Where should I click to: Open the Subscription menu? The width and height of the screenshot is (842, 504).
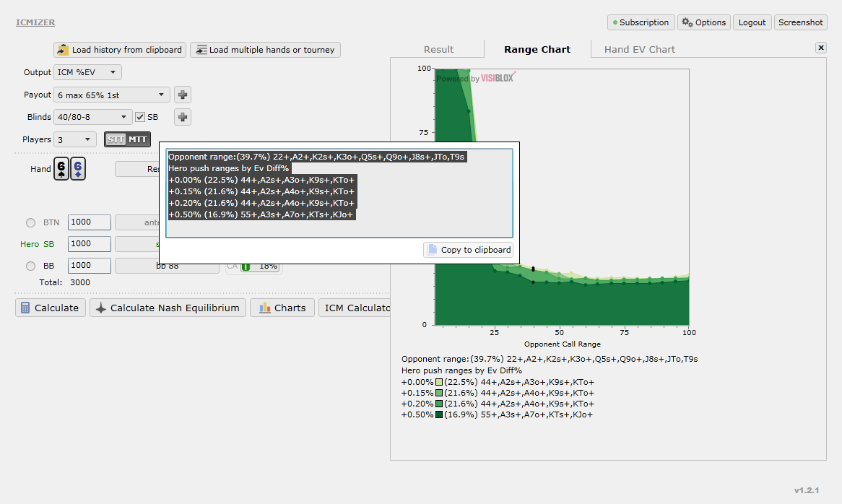tap(641, 22)
